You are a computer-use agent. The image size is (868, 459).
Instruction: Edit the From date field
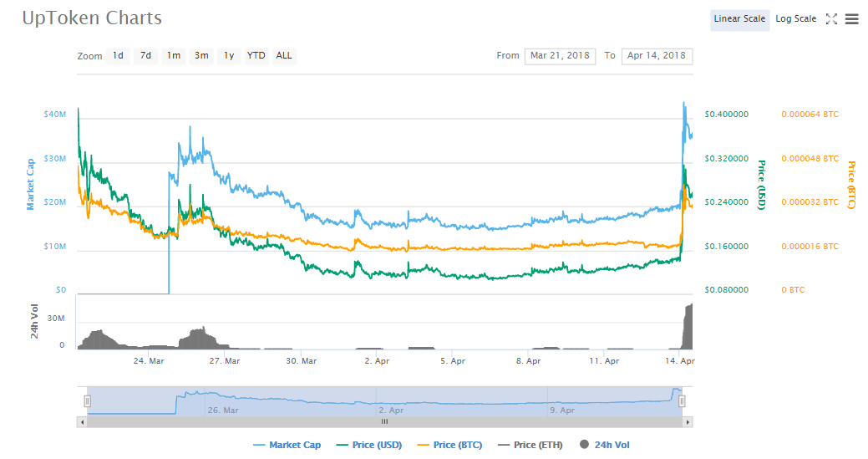pyautogui.click(x=560, y=56)
